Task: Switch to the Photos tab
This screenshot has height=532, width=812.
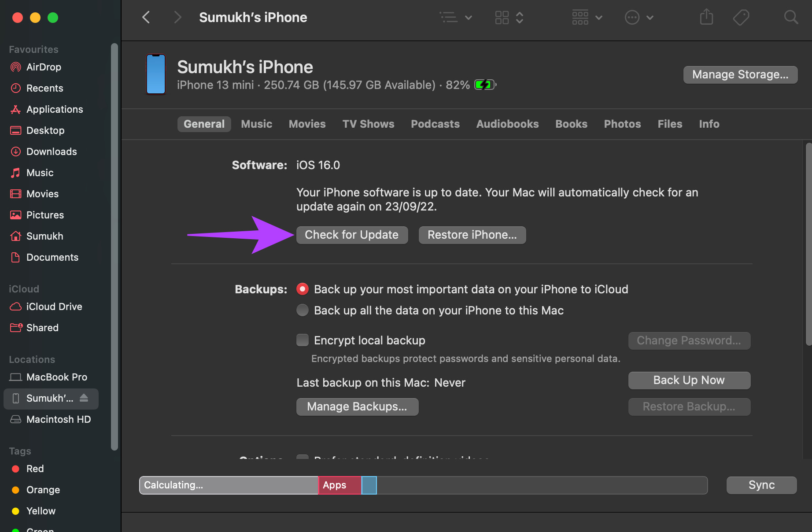Action: click(x=622, y=124)
